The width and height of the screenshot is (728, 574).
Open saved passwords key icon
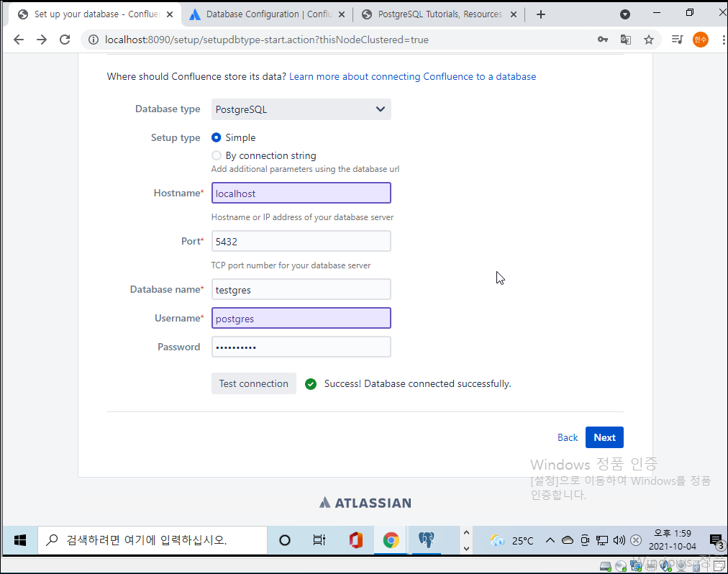(603, 40)
